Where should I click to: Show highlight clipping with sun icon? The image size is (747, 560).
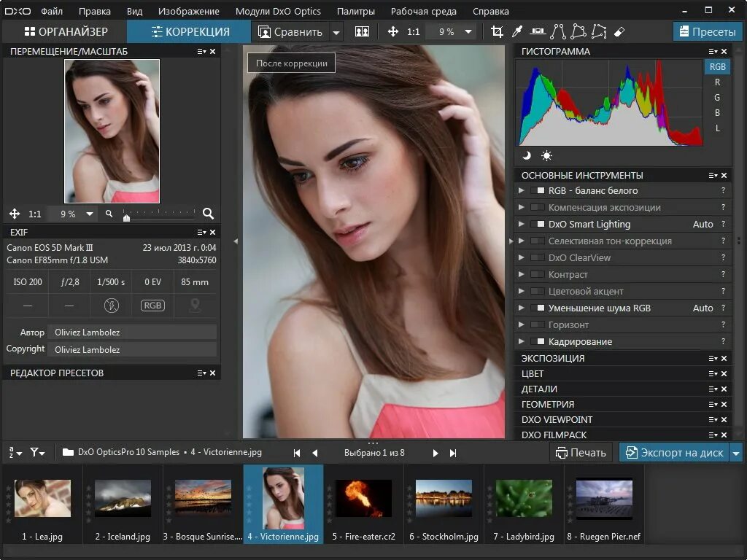pos(546,155)
